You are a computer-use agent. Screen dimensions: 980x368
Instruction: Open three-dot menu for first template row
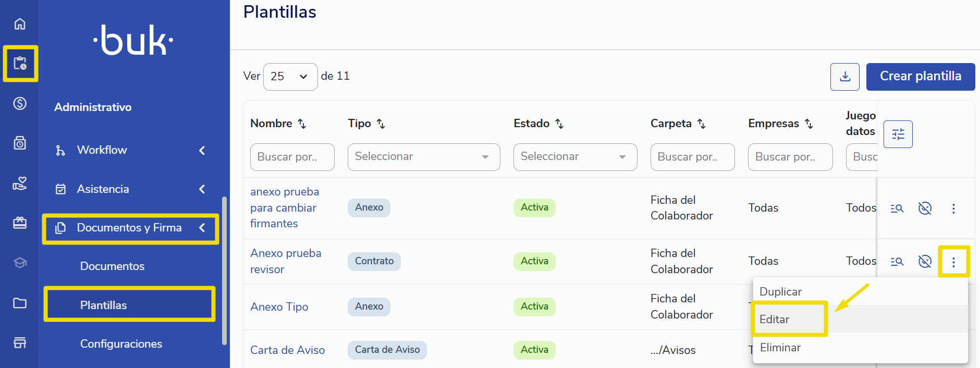(953, 208)
